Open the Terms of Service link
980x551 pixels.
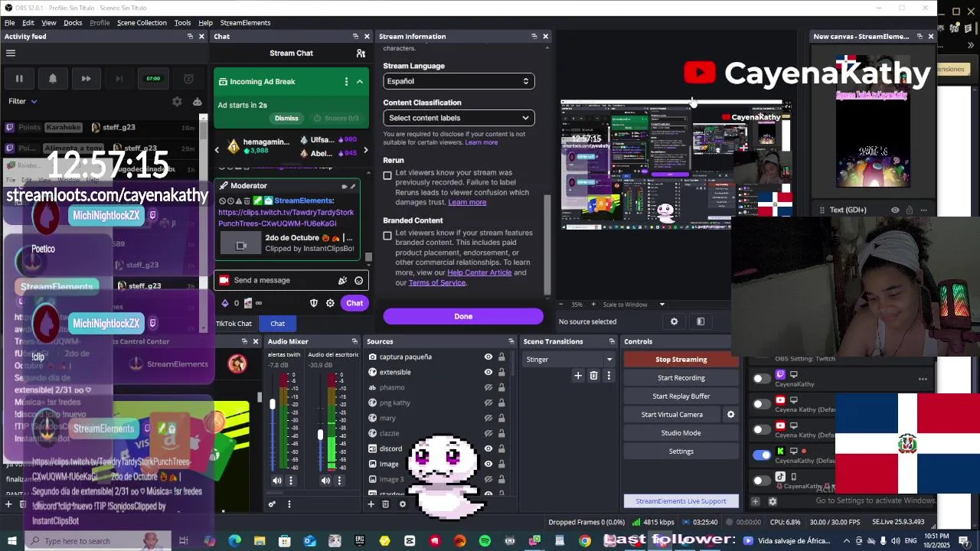(437, 282)
